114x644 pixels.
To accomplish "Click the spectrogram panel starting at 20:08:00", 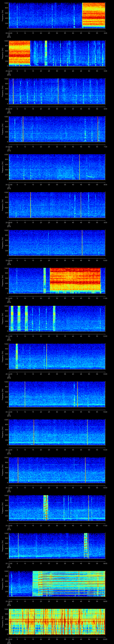I will point(57,205).
